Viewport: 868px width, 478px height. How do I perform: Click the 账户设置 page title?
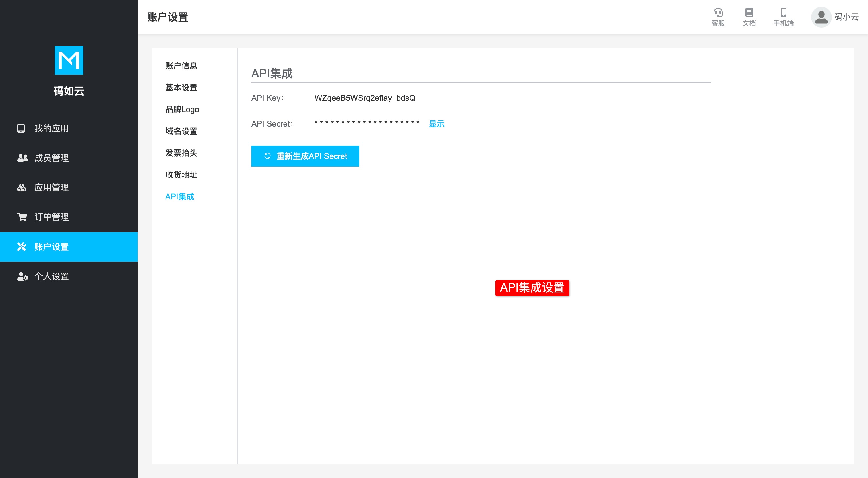(x=167, y=17)
